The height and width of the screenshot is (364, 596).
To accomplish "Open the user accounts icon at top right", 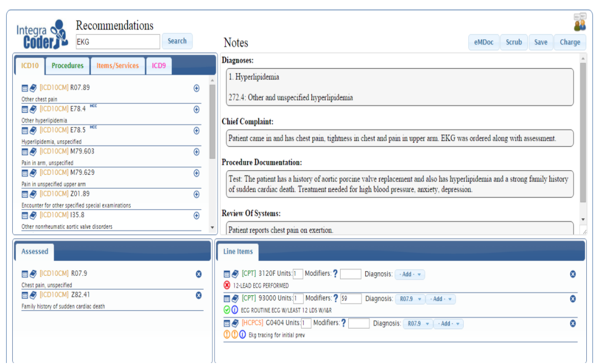I will point(580,22).
